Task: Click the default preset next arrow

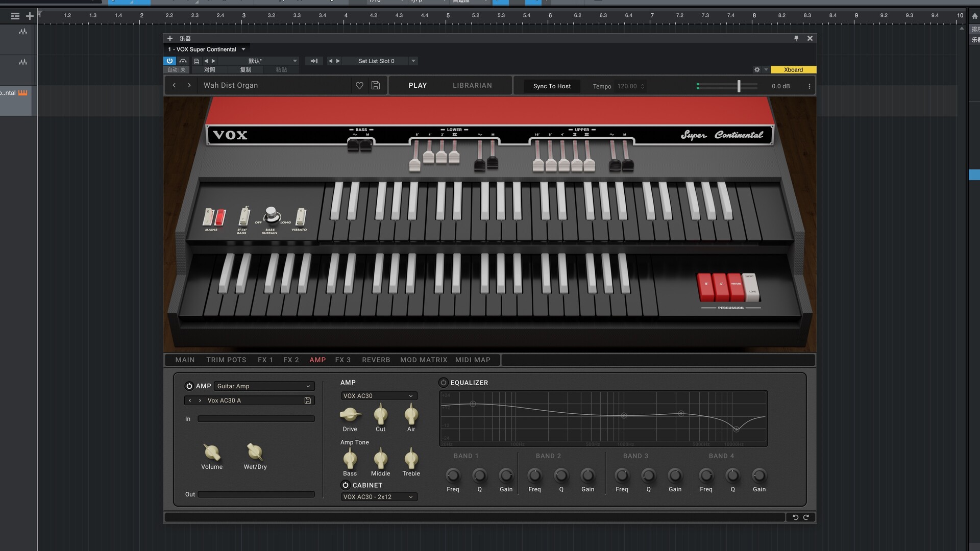Action: (213, 61)
